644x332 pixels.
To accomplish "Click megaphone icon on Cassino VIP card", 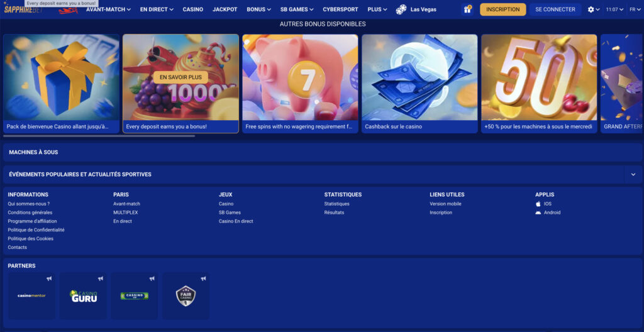I will click(x=152, y=279).
